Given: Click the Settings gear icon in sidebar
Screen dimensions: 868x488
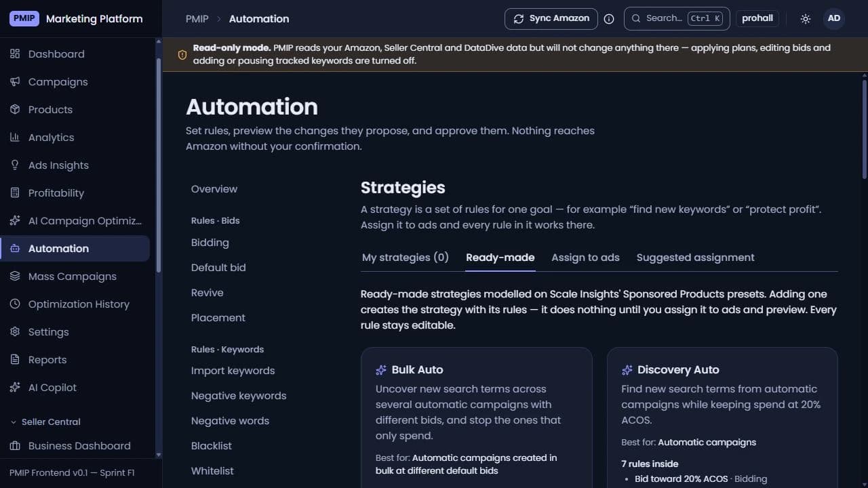Looking at the screenshot, I should pos(15,331).
